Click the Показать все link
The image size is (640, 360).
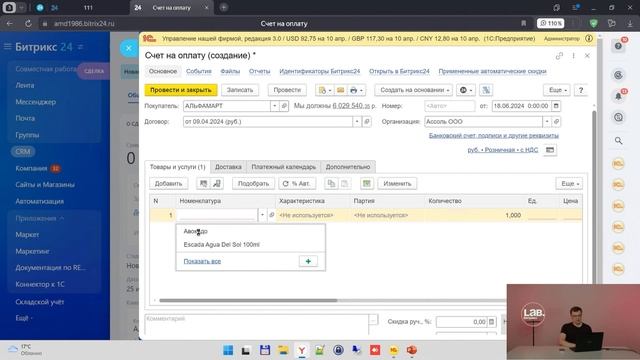click(x=202, y=261)
